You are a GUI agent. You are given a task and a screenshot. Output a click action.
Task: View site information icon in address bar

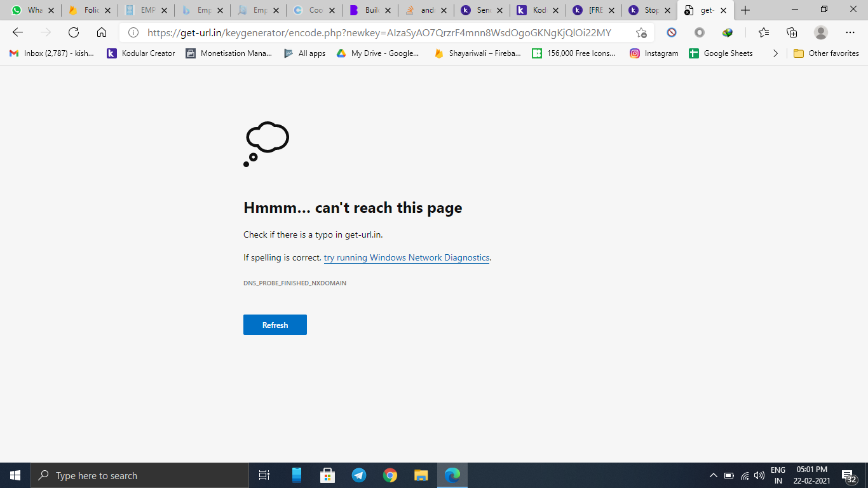tap(133, 32)
